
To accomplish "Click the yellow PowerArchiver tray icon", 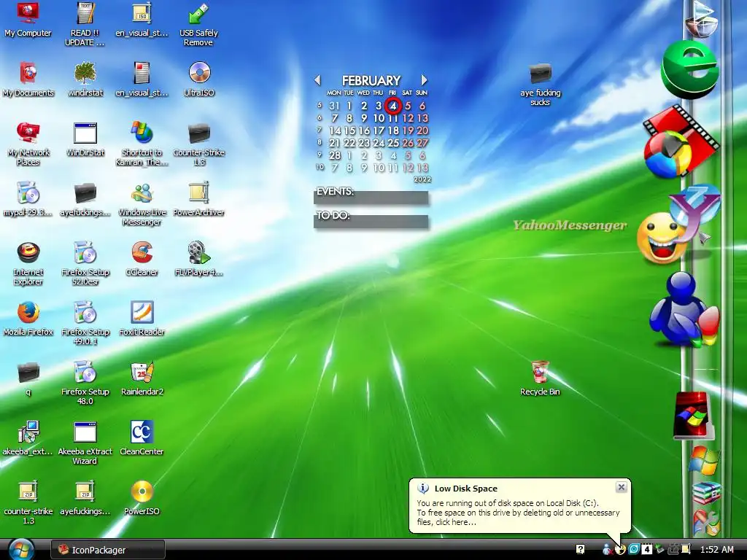I will [686, 550].
